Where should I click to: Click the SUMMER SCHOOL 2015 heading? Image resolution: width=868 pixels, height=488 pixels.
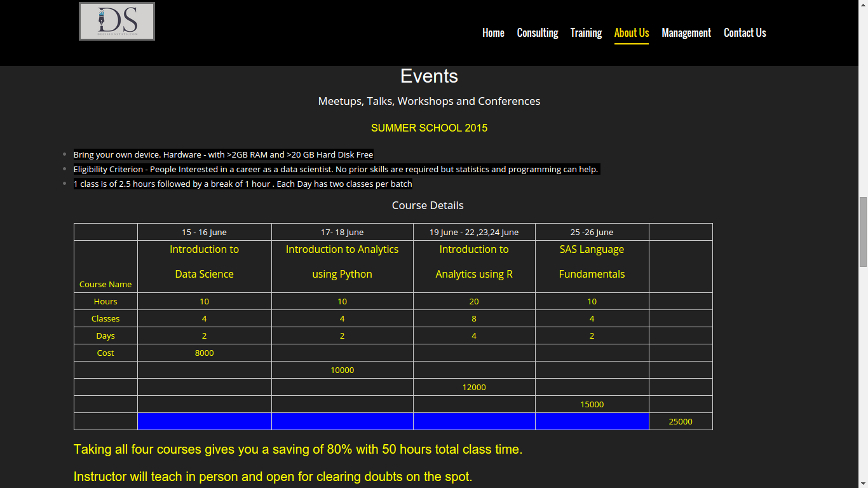point(429,128)
